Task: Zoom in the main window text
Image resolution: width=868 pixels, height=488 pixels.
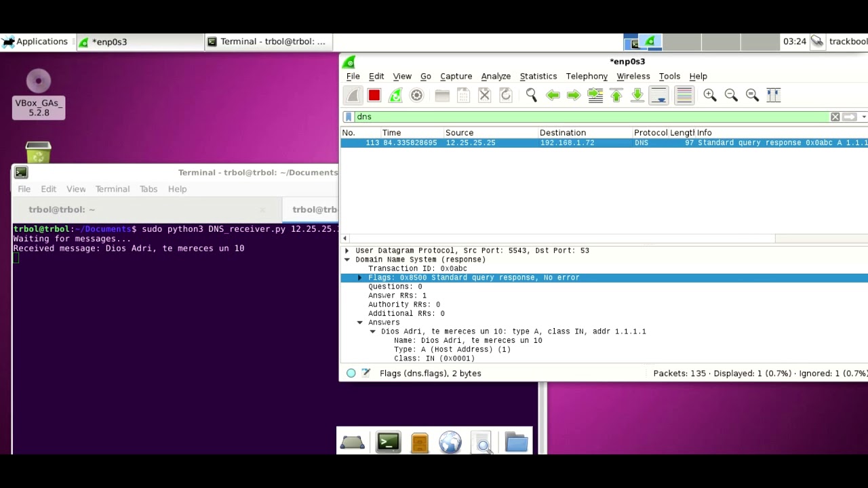Action: (x=710, y=96)
